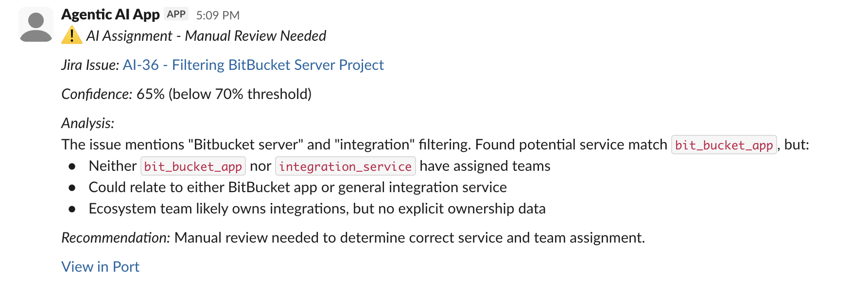Click the bullet dot before 'Could relate'
Screen dimensions: 868x295
72,188
